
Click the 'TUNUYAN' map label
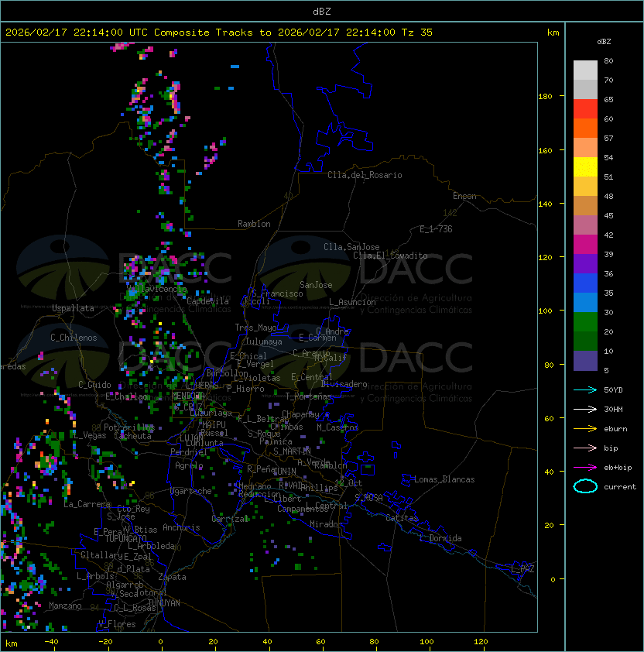[164, 603]
